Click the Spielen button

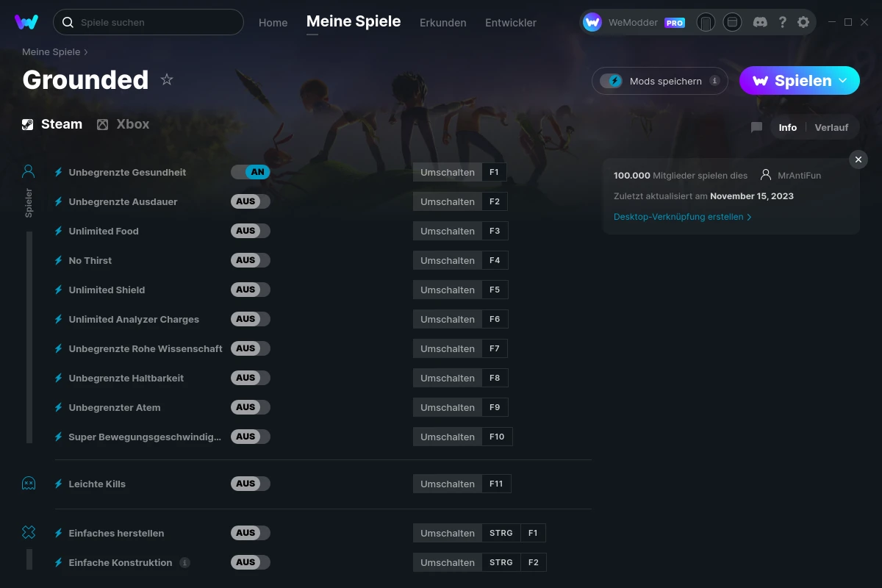[x=800, y=81]
